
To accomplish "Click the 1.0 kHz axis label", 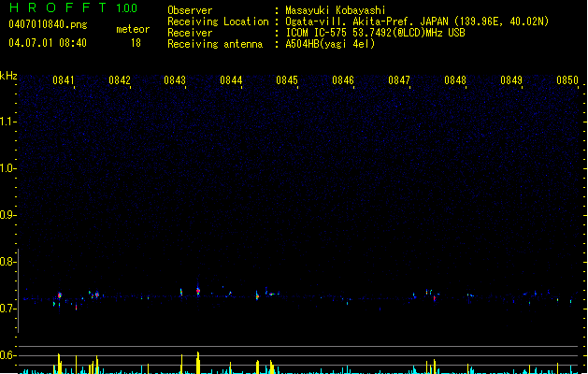I will (x=7, y=168).
